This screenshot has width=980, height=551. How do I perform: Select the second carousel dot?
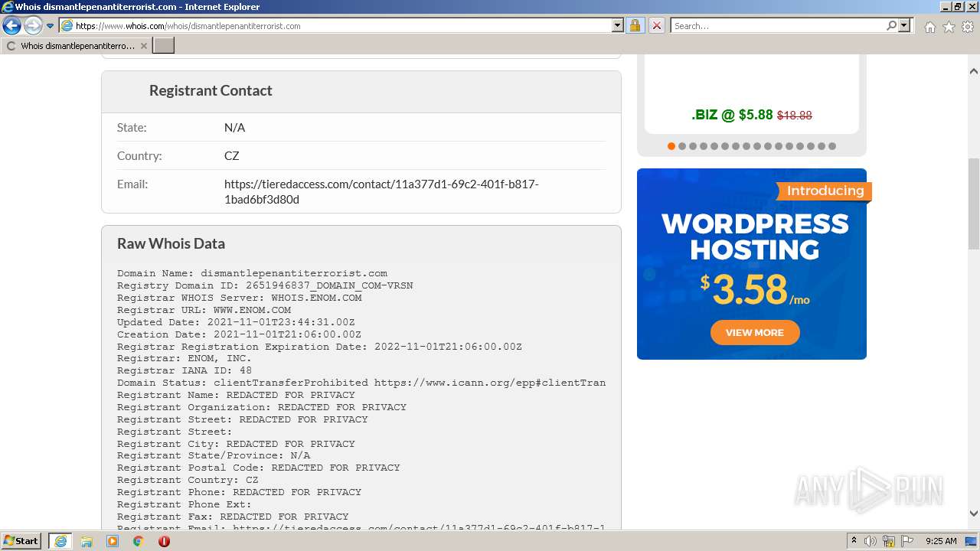click(x=682, y=146)
